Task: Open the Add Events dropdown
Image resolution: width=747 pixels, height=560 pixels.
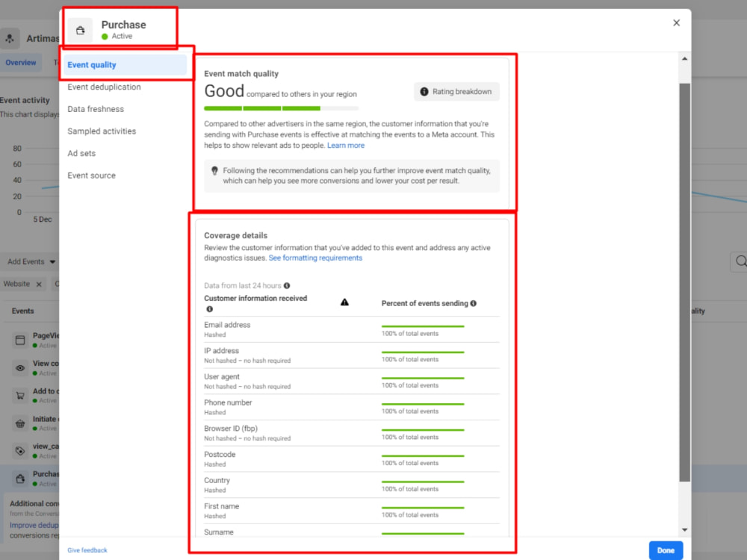Action: coord(31,261)
